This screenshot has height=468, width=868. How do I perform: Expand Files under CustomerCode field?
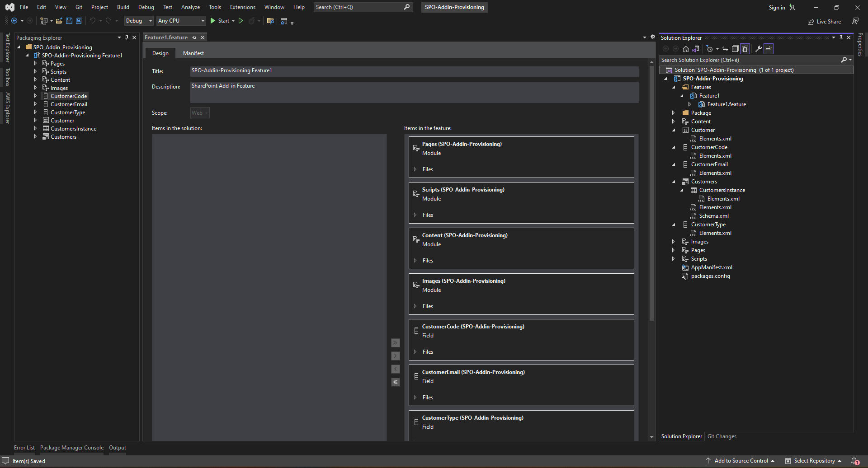[415, 352]
